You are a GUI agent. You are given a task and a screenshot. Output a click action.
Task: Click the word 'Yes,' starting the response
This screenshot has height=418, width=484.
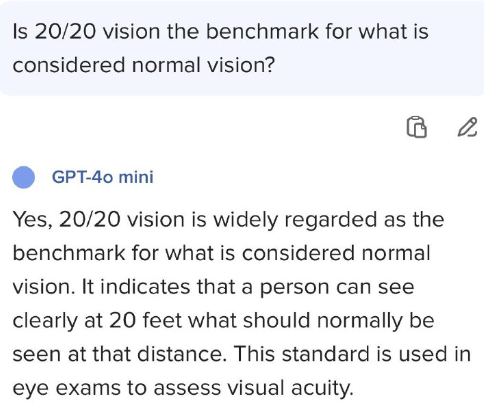(x=33, y=220)
